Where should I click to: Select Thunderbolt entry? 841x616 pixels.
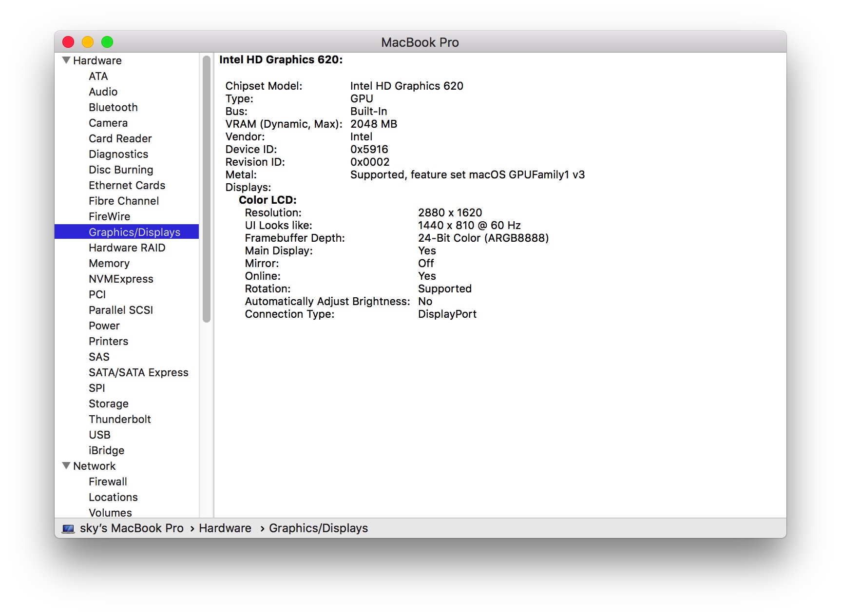point(119,419)
